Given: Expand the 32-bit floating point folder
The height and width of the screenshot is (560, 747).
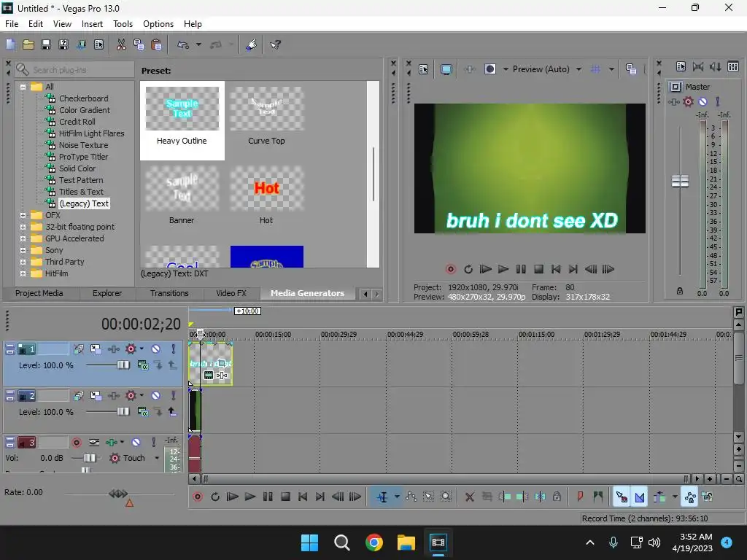Looking at the screenshot, I should [x=23, y=227].
